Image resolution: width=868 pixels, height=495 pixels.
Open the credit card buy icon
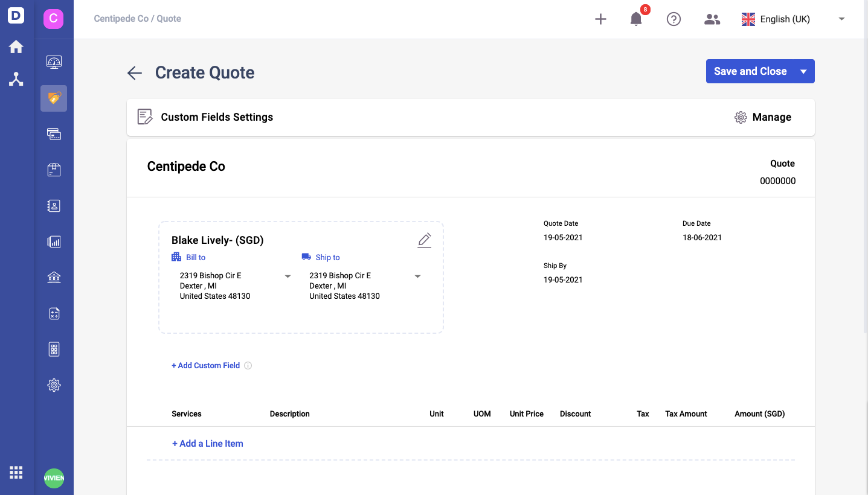(x=54, y=134)
